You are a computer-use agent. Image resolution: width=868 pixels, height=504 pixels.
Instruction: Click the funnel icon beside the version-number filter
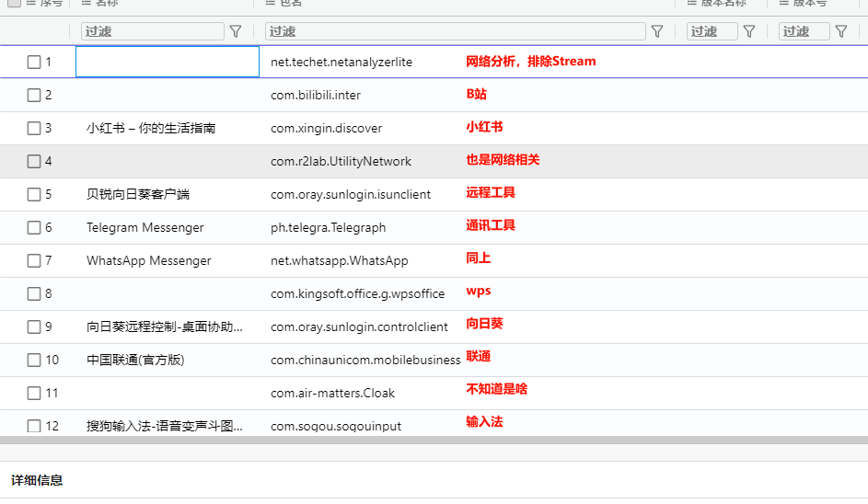point(841,31)
